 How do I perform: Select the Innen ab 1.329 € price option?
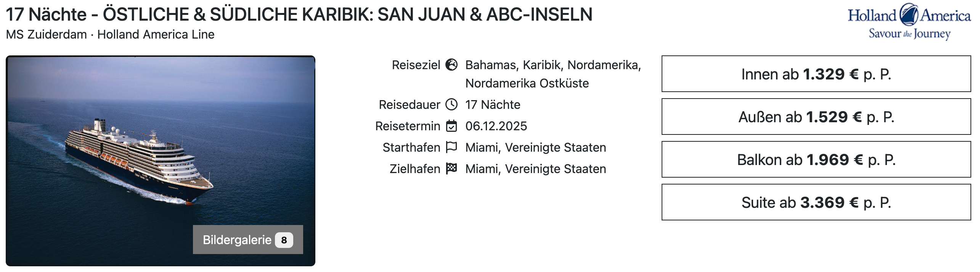[x=816, y=74]
